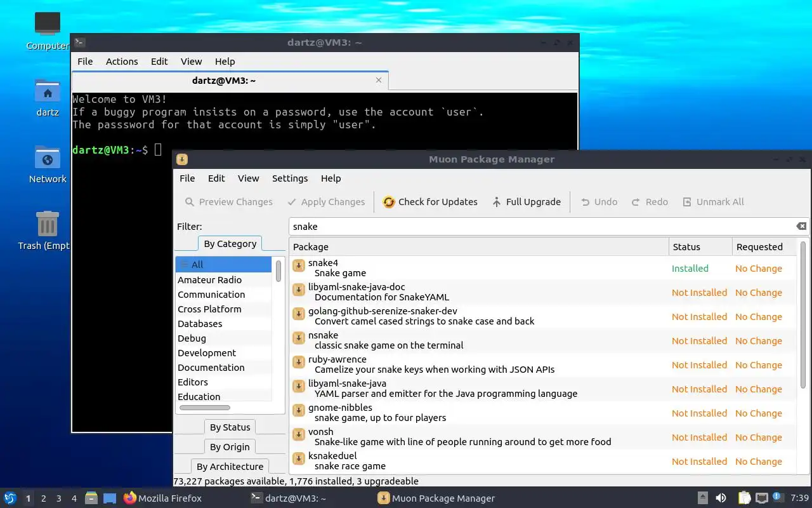The width and height of the screenshot is (812, 508).
Task: Click the Muon title bar app icon
Action: click(x=182, y=159)
